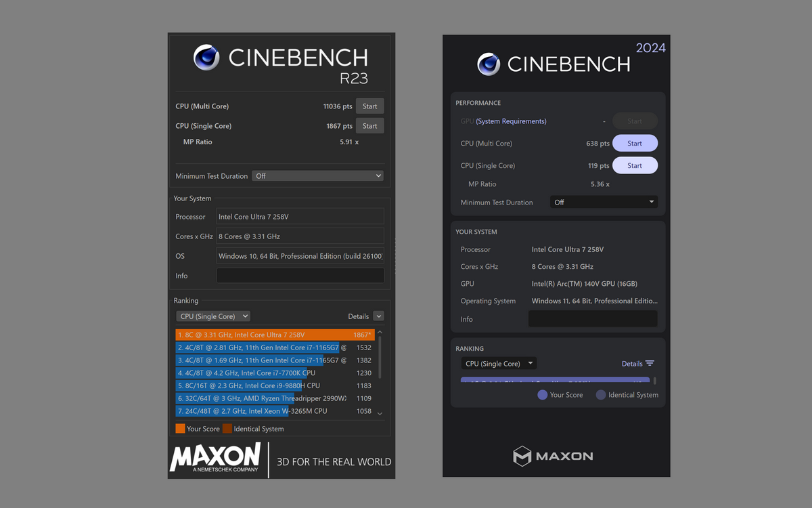812x508 pixels.
Task: Click the orange Your Score legend swatch
Action: 180,429
